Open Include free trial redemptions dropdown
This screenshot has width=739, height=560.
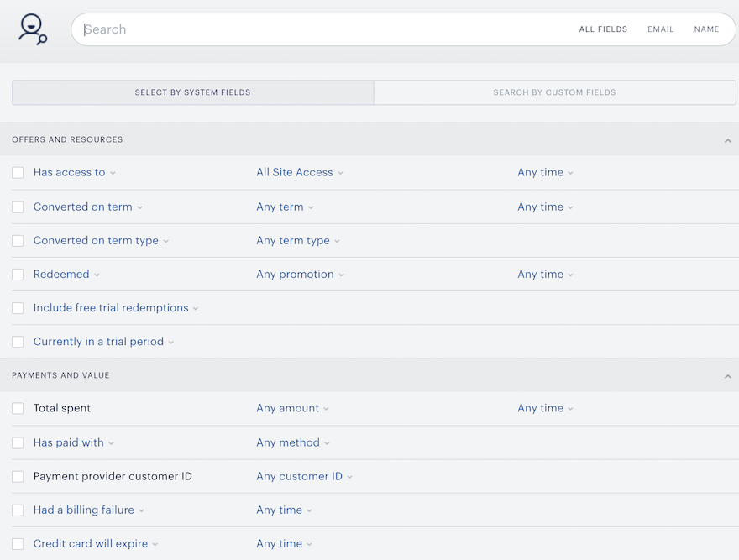coord(116,308)
